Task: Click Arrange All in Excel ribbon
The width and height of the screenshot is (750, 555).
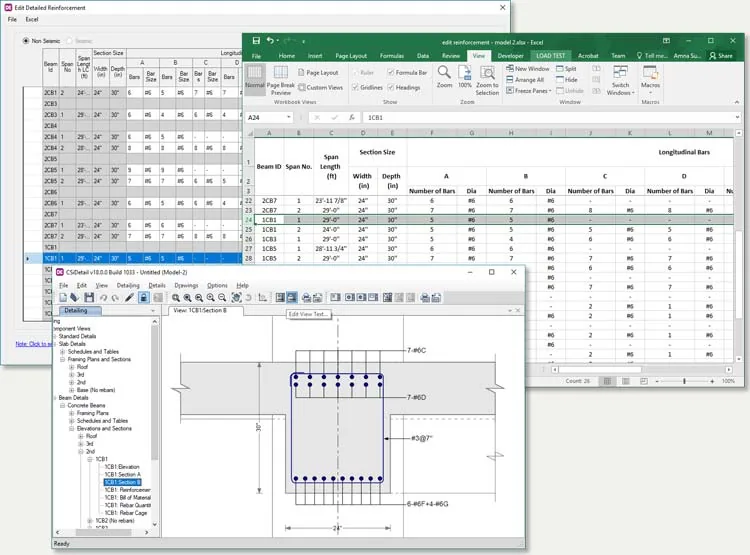Action: (525, 80)
